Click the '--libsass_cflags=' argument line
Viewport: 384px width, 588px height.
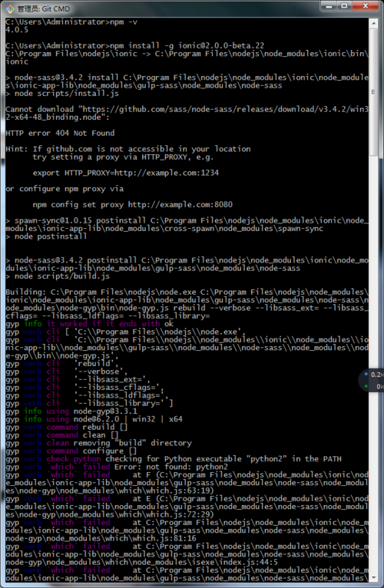[x=84, y=388]
